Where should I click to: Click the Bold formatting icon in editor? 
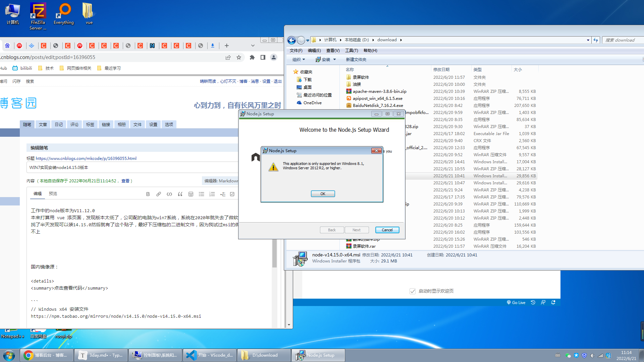click(148, 194)
